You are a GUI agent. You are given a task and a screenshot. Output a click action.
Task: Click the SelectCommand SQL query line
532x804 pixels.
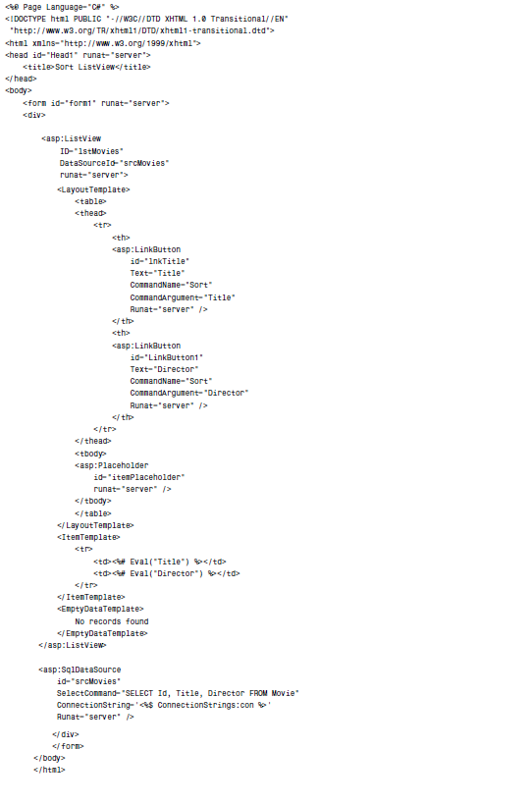[178, 693]
